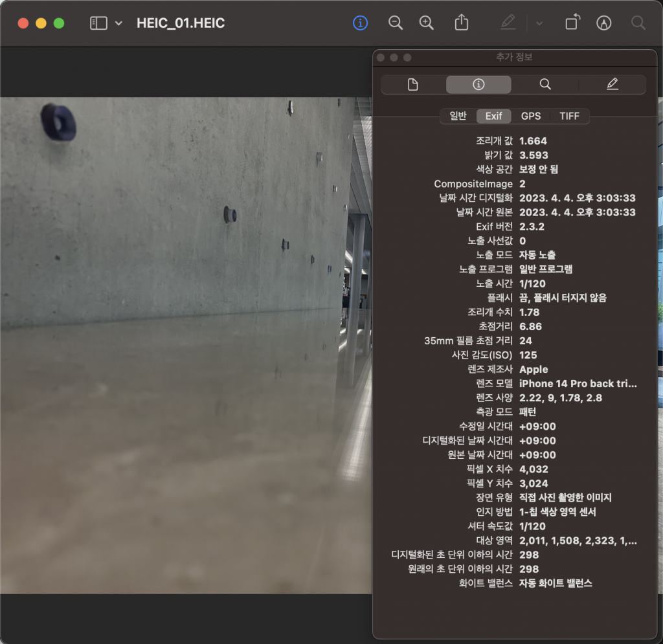Select the 날짜 시간 디지털화 date value

(577, 198)
